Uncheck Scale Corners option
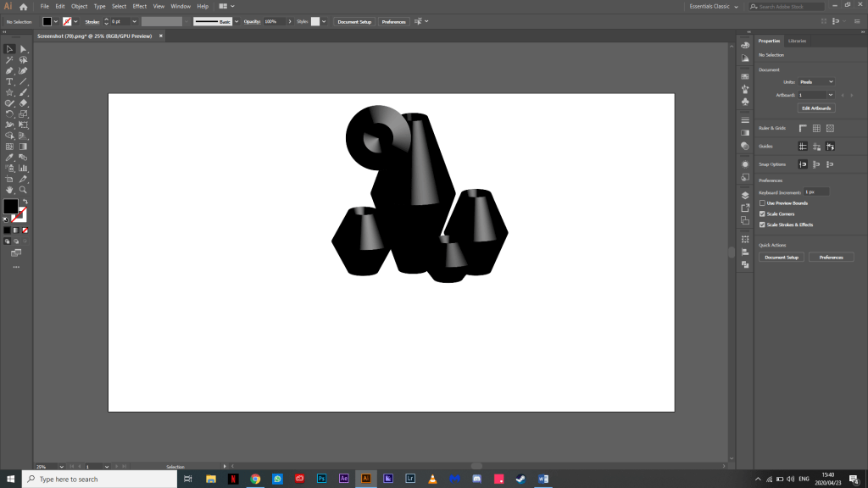This screenshot has height=488, width=868. click(762, 214)
